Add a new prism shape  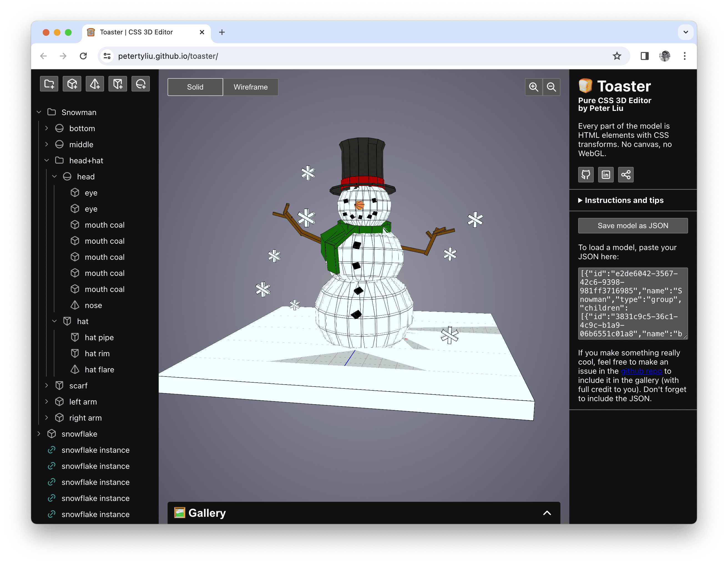pos(118,84)
